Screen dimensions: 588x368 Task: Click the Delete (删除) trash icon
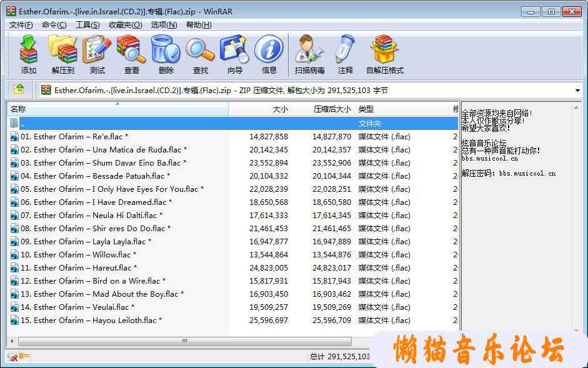(166, 54)
